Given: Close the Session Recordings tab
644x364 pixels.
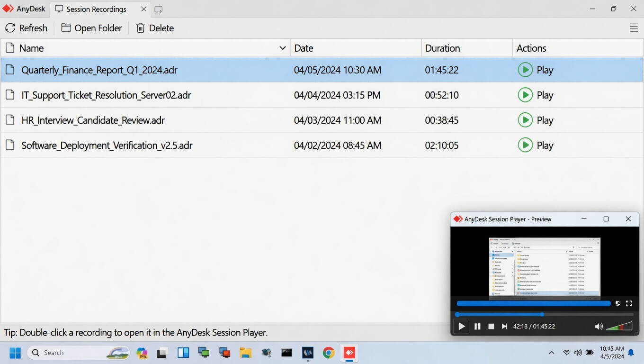Looking at the screenshot, I should [x=143, y=9].
